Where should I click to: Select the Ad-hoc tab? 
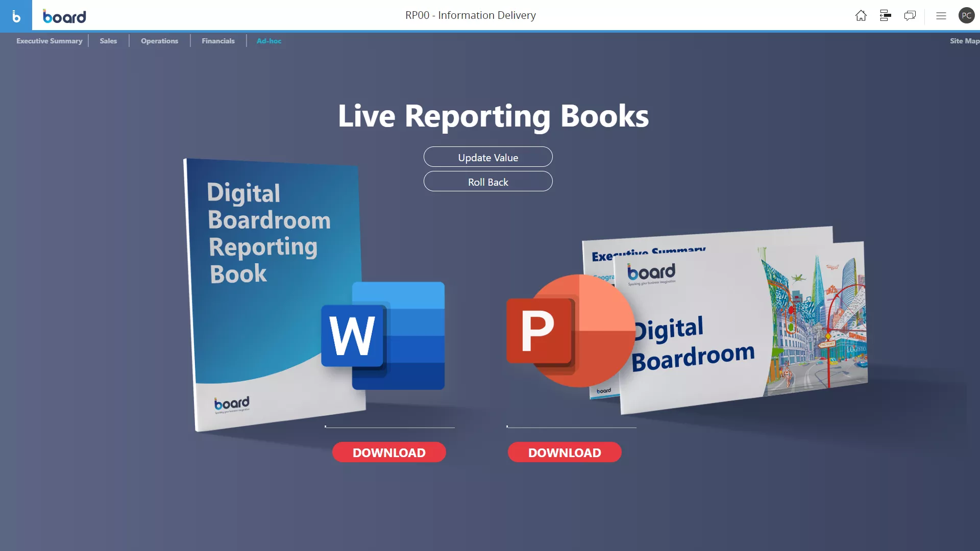pyautogui.click(x=268, y=40)
